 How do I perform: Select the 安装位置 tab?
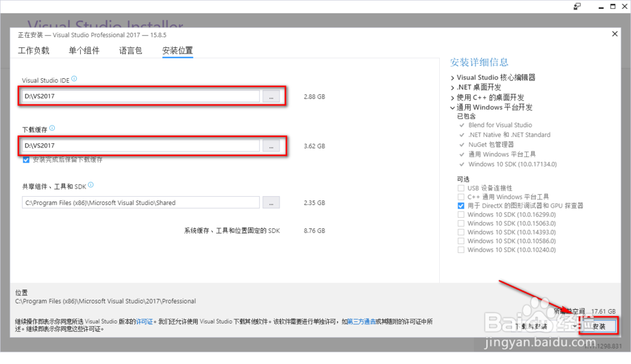(x=177, y=50)
